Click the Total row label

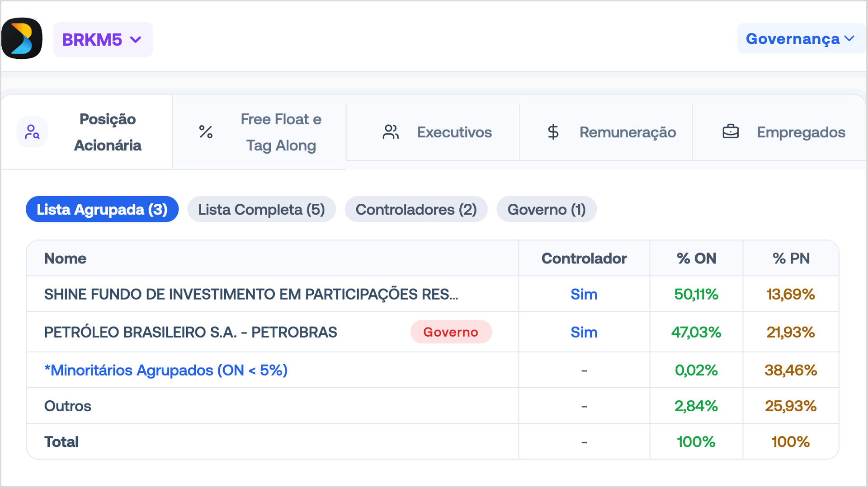61,441
